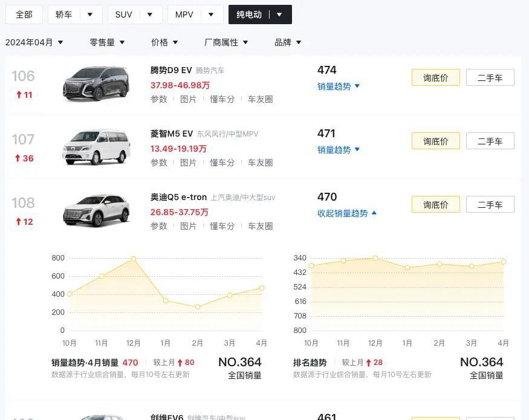Viewport: 529px width, 420px height.
Task: Click 二手车 for 腾势D9 EV
Action: pyautogui.click(x=490, y=77)
